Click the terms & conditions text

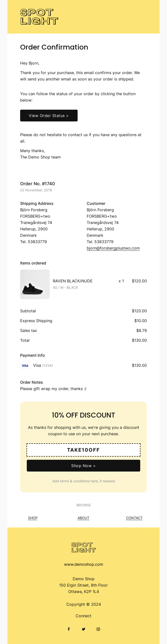[x=83, y=481]
